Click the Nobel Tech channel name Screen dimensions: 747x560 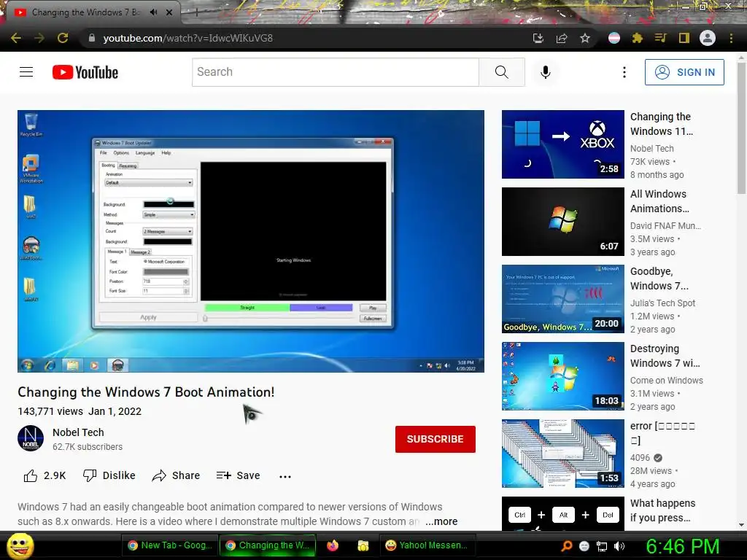coord(78,432)
